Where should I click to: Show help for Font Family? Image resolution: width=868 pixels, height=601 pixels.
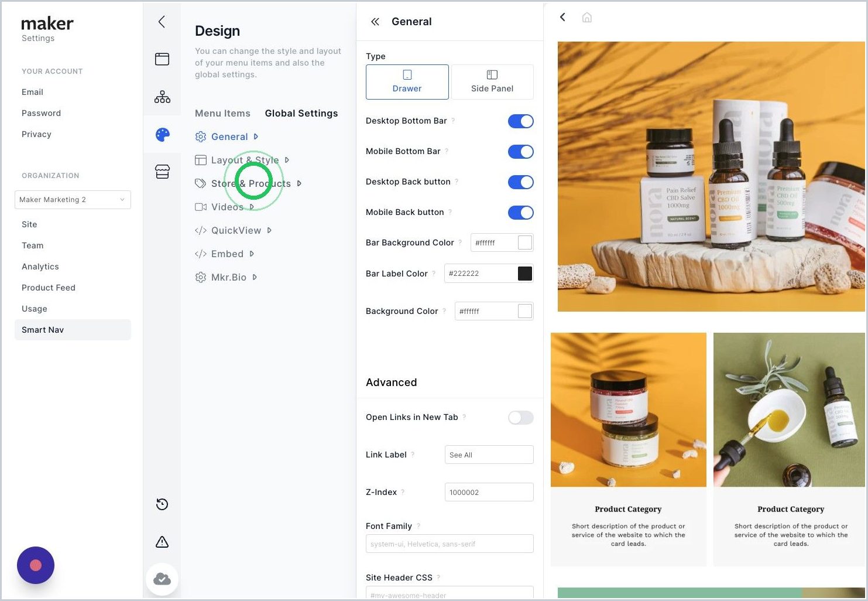[x=418, y=526]
